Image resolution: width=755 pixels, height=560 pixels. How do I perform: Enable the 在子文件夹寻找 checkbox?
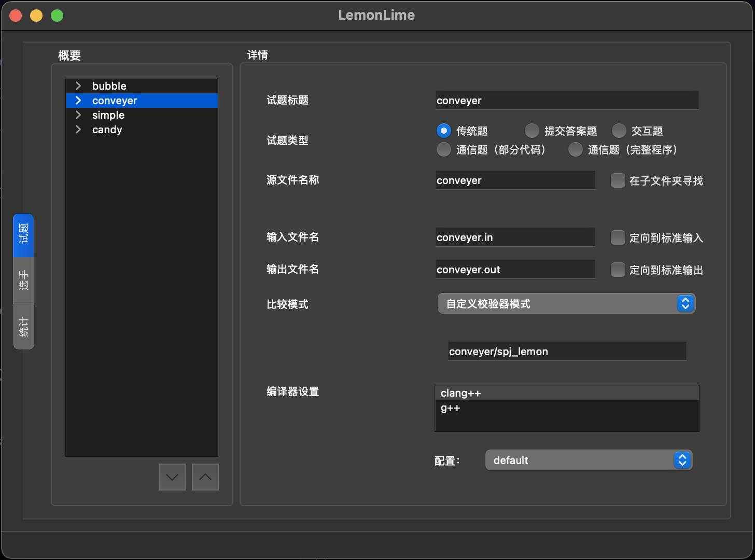[618, 180]
